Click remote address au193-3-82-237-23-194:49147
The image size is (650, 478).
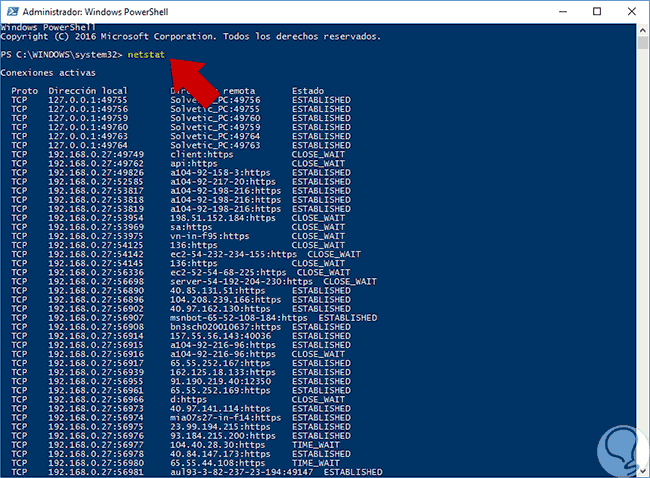[241, 473]
